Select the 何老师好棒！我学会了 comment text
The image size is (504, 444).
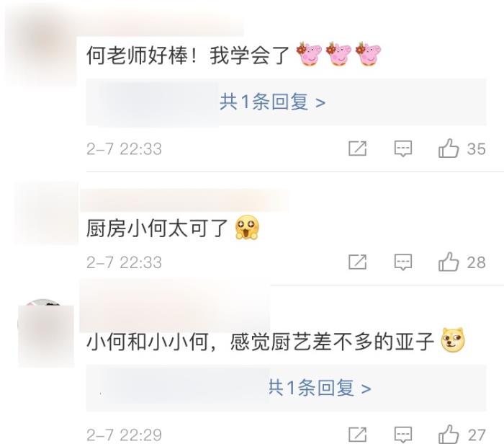(188, 55)
